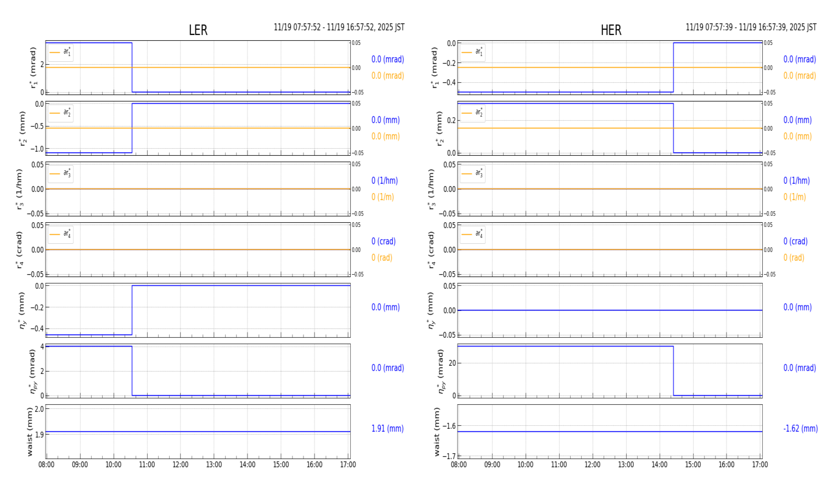Image resolution: width=824 pixels, height=504 pixels.
Task: Click the orange 0 (rad) value beside LER r4*
Action: pyautogui.click(x=382, y=258)
